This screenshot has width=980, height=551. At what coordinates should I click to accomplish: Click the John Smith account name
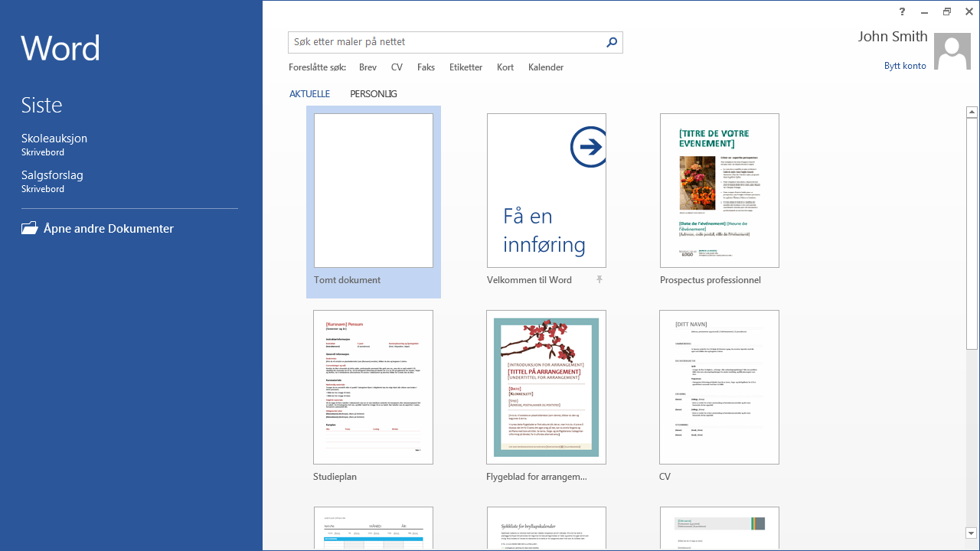893,36
